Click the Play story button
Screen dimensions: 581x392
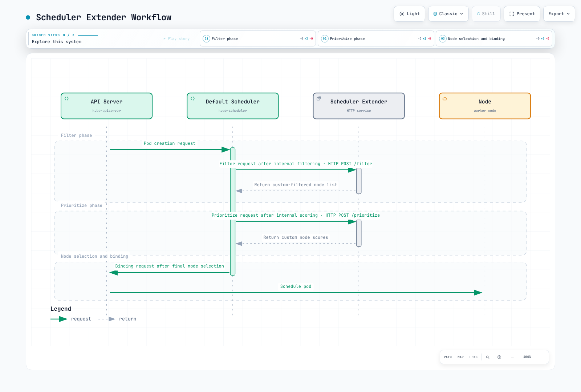(176, 38)
